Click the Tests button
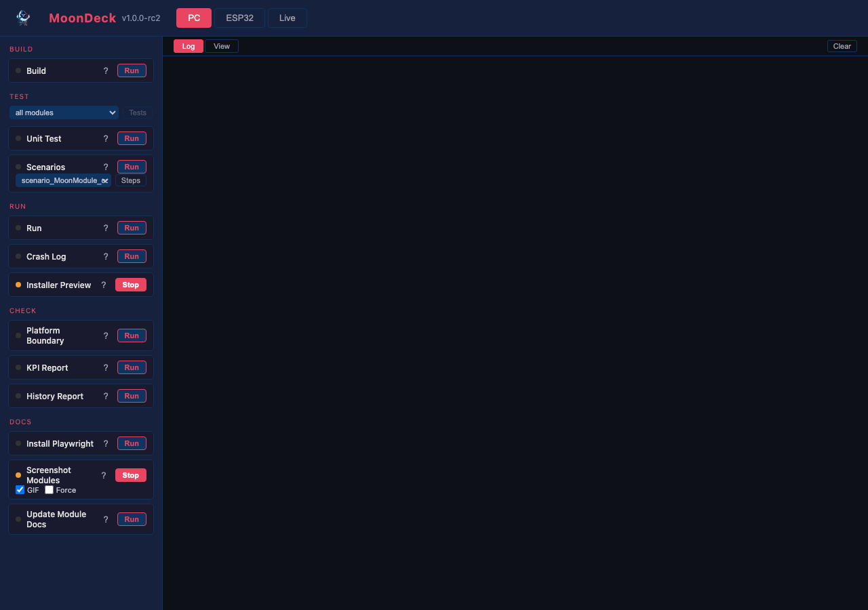 138,113
